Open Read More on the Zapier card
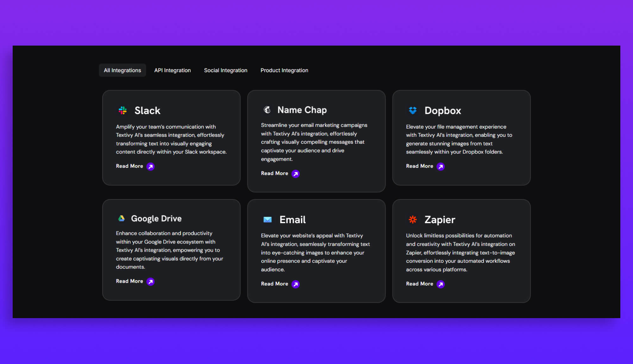The width and height of the screenshot is (633, 364). [x=419, y=284]
